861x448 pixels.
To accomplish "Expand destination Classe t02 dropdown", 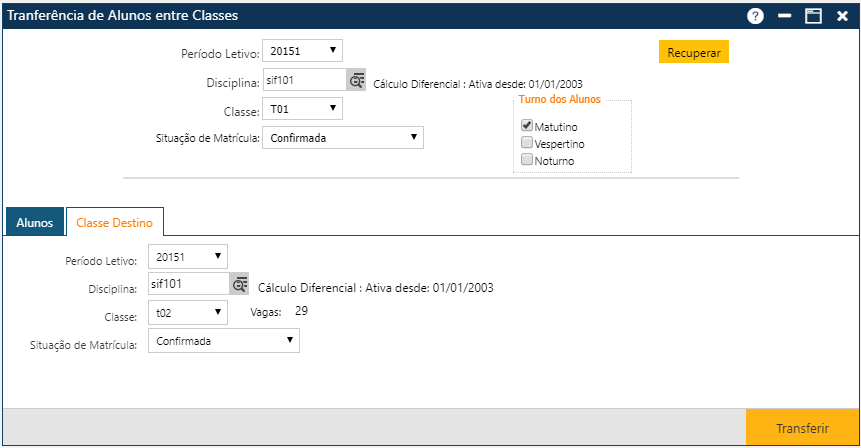I will (188, 313).
